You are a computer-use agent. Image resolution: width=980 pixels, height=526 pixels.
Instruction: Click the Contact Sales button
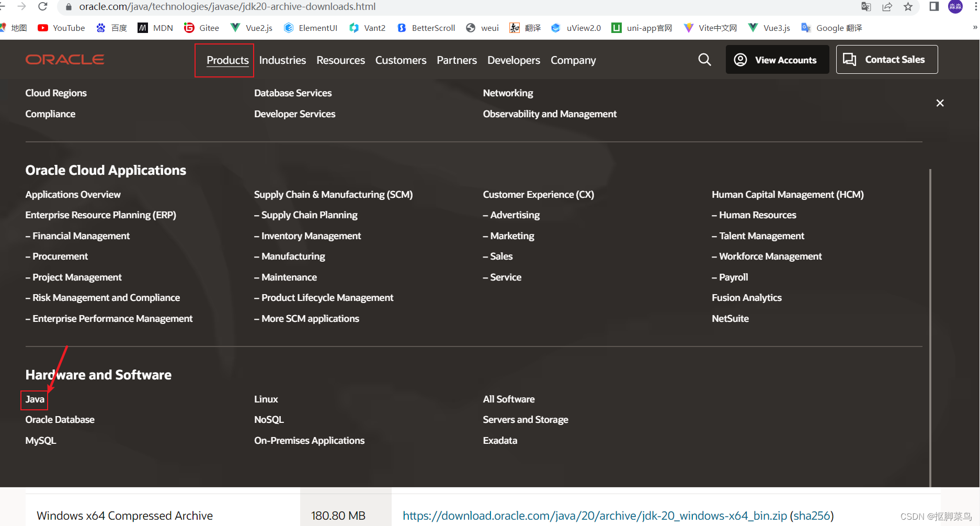click(886, 60)
